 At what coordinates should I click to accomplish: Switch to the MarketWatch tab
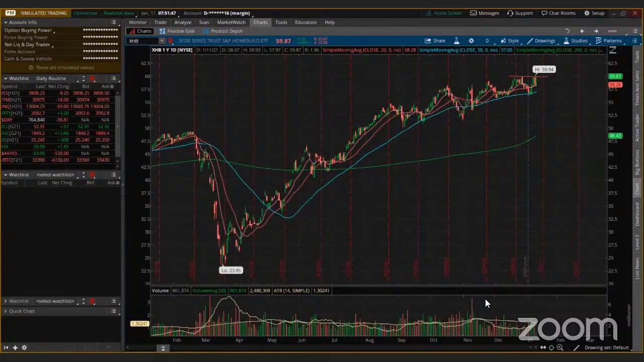(x=231, y=22)
